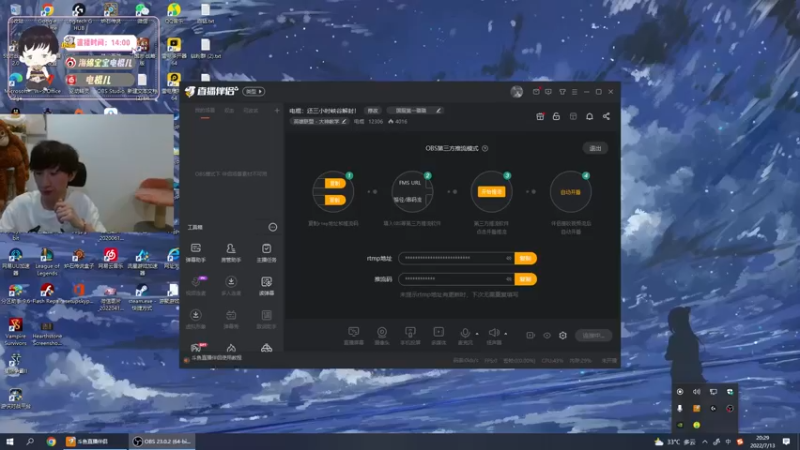Expand microphone options arrow
The width and height of the screenshot is (800, 450).
coord(477,334)
